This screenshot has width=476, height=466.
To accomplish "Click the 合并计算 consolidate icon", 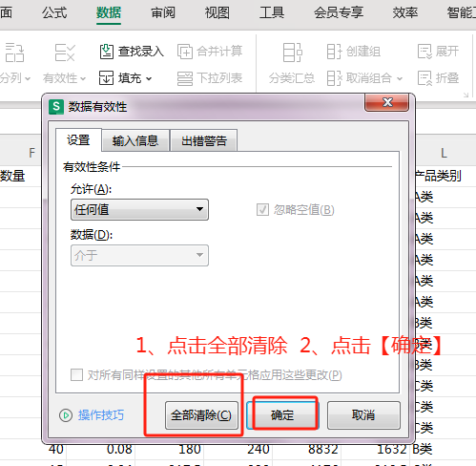I will click(x=185, y=52).
